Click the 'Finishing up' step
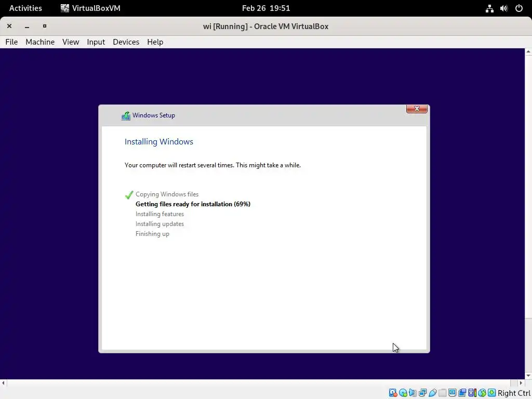Image resolution: width=532 pixels, height=399 pixels. tap(152, 234)
